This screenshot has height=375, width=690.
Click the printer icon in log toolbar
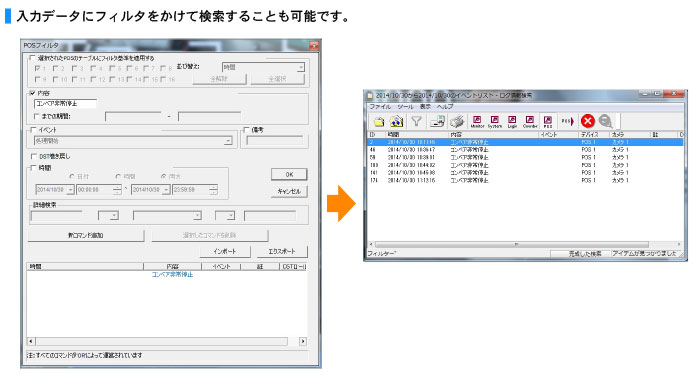pos(457,121)
